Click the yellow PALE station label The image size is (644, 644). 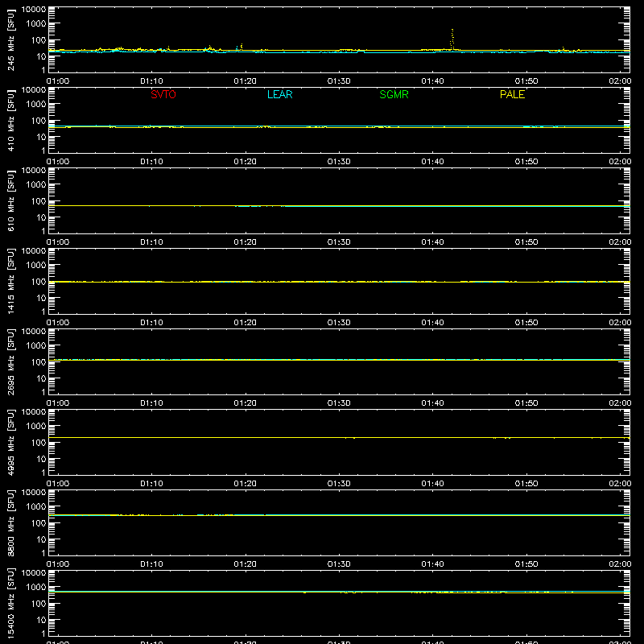click(x=512, y=94)
